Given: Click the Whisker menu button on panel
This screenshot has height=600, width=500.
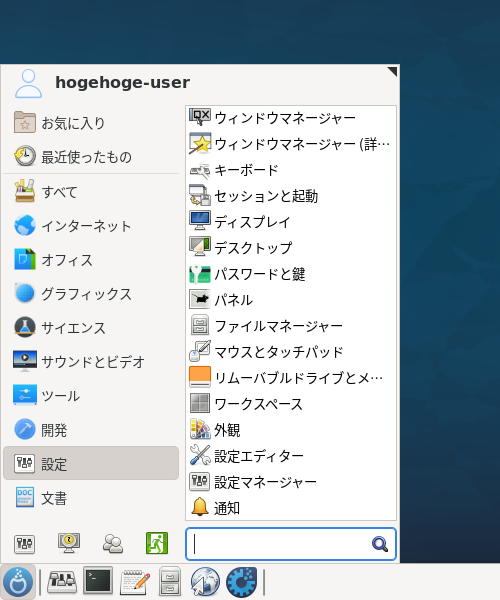Looking at the screenshot, I should 18,582.
